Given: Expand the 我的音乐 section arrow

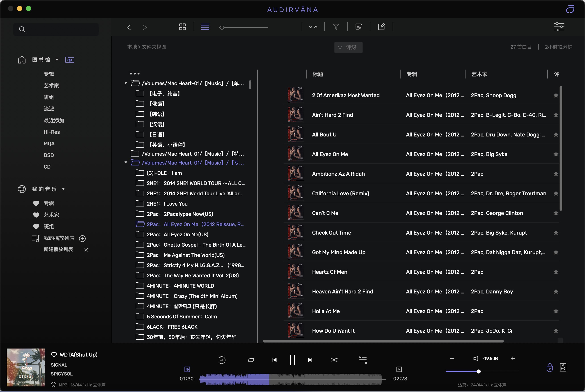Looking at the screenshot, I should coord(64,189).
